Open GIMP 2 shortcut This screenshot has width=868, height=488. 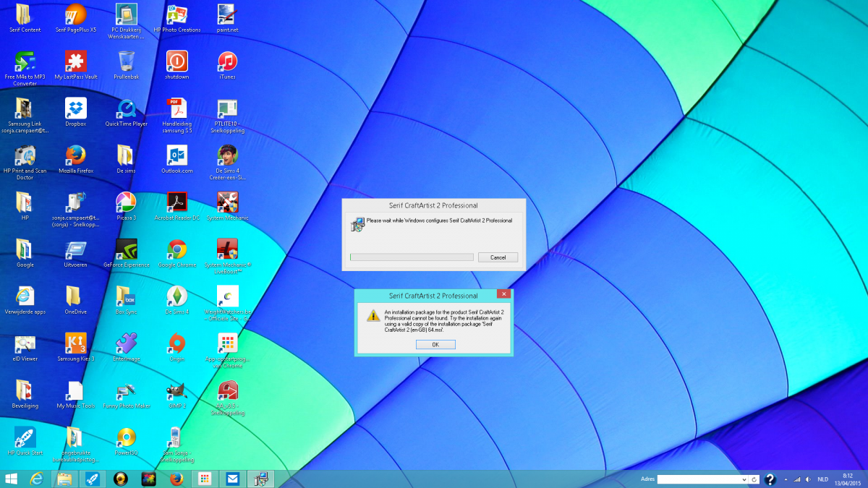tap(177, 395)
